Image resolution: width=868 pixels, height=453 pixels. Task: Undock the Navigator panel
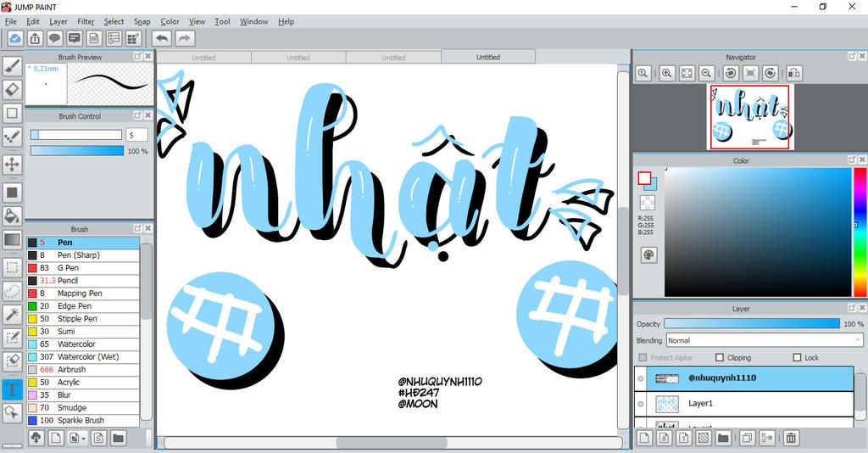tap(852, 56)
